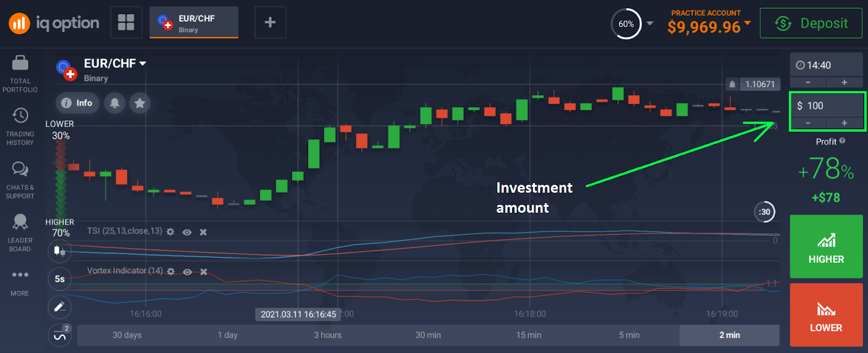The width and height of the screenshot is (868, 353).
Task: Open Vortex Indicator settings gear
Action: 171,272
